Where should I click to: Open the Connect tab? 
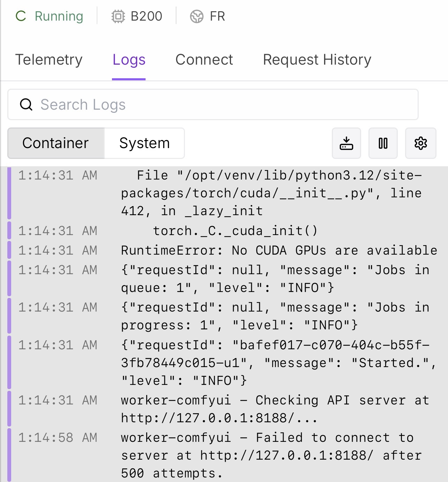(204, 60)
